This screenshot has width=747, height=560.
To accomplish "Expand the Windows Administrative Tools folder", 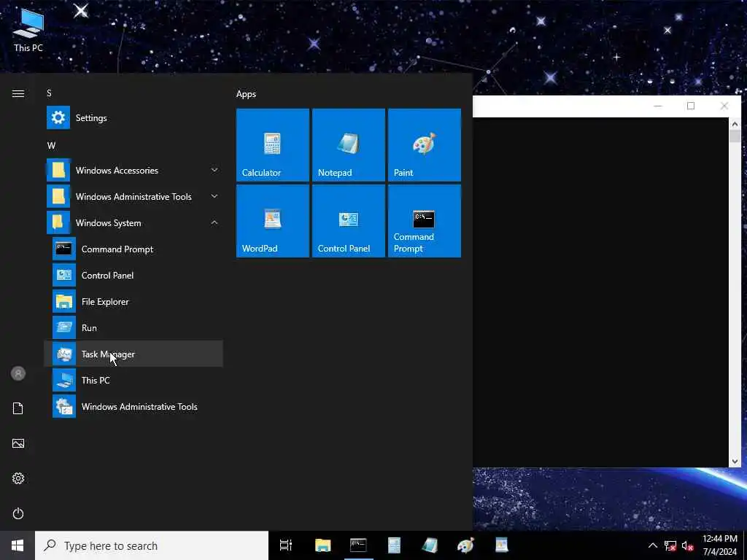I will tap(133, 196).
